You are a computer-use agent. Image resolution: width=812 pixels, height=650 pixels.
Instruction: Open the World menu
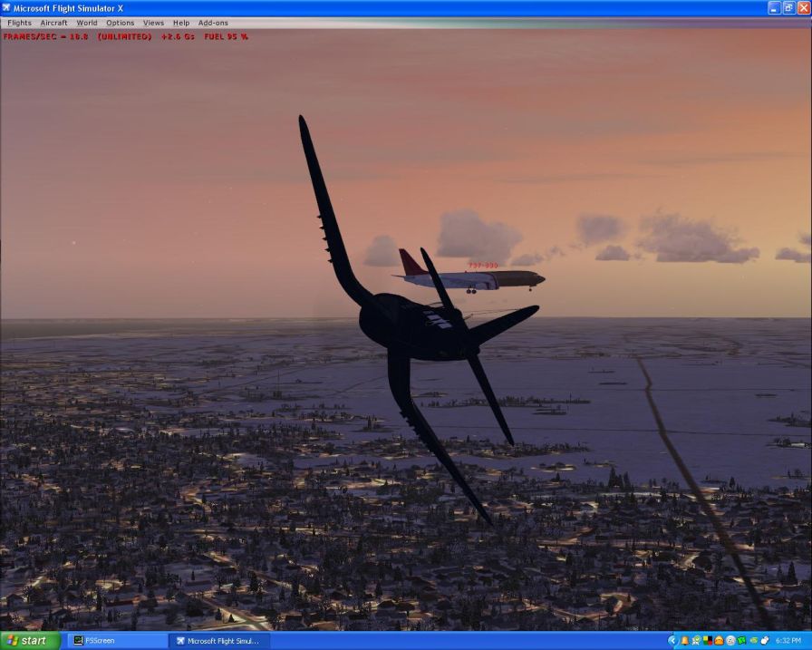pyautogui.click(x=87, y=23)
